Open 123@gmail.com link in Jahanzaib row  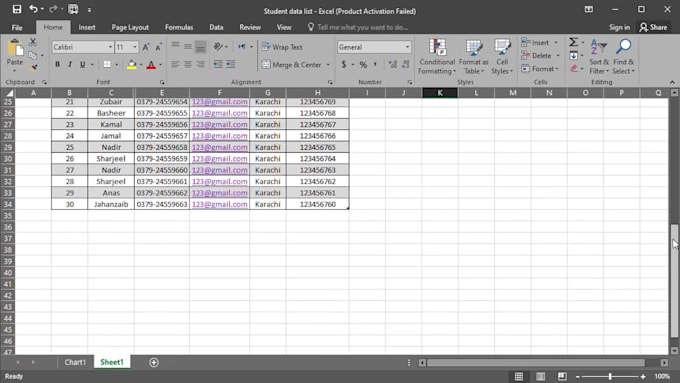(x=219, y=204)
